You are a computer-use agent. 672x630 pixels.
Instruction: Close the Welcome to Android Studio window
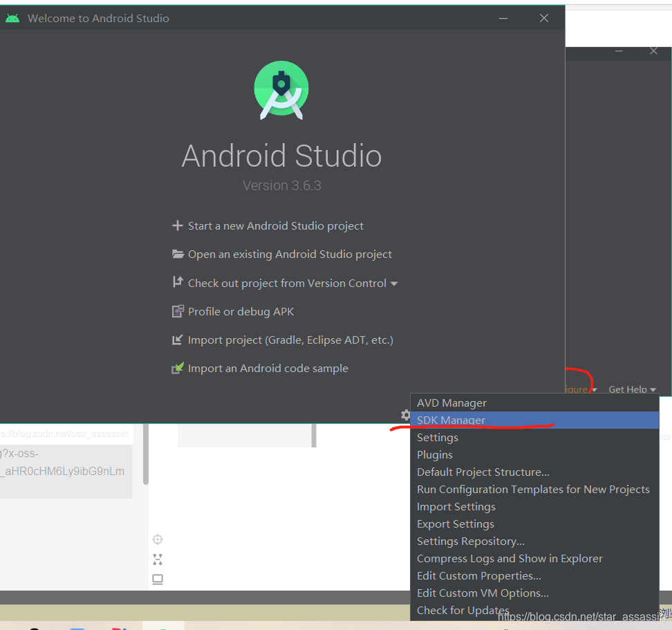(x=544, y=18)
